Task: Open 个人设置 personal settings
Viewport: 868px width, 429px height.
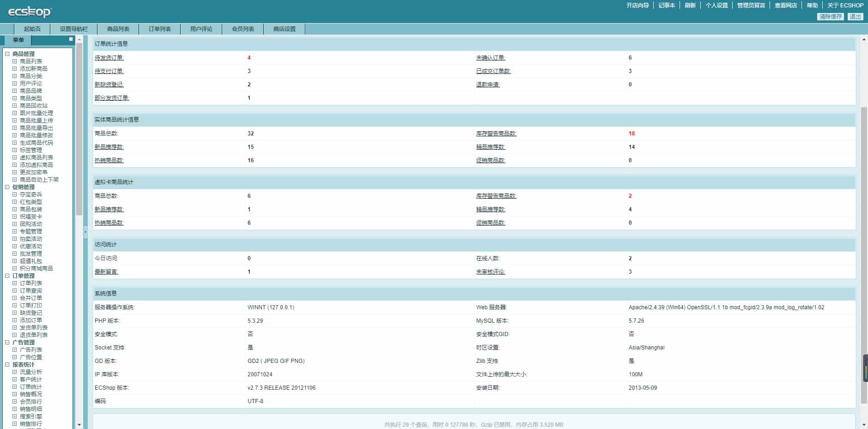Action: pyautogui.click(x=716, y=6)
